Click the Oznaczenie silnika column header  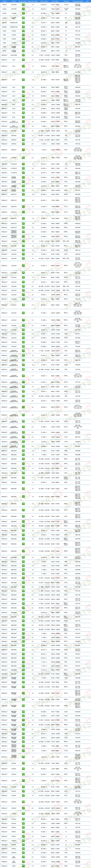tap(78, 1)
